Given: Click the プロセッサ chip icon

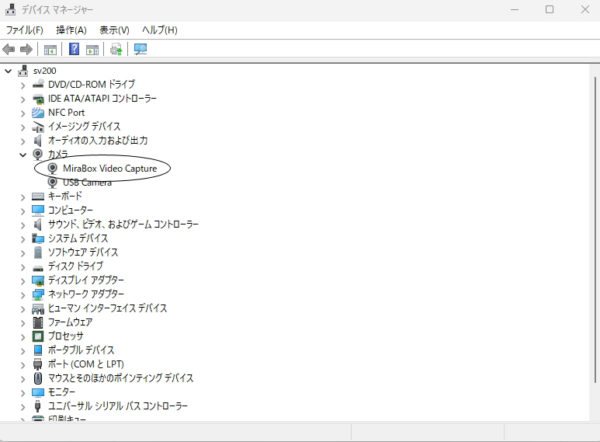Looking at the screenshot, I should click(38, 337).
